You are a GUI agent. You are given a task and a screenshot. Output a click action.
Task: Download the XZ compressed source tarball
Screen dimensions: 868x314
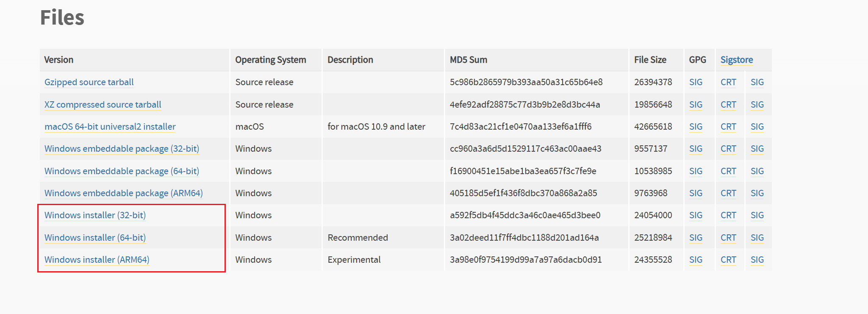point(103,105)
